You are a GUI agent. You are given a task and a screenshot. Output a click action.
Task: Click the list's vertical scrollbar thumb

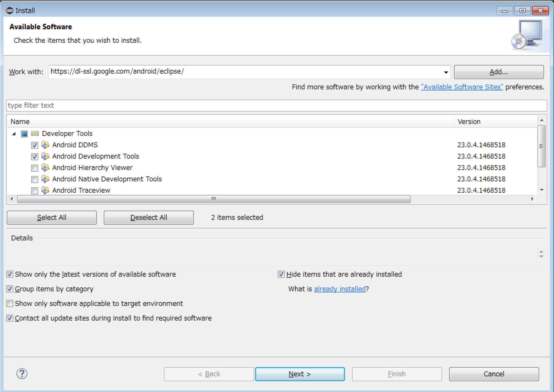542,146
